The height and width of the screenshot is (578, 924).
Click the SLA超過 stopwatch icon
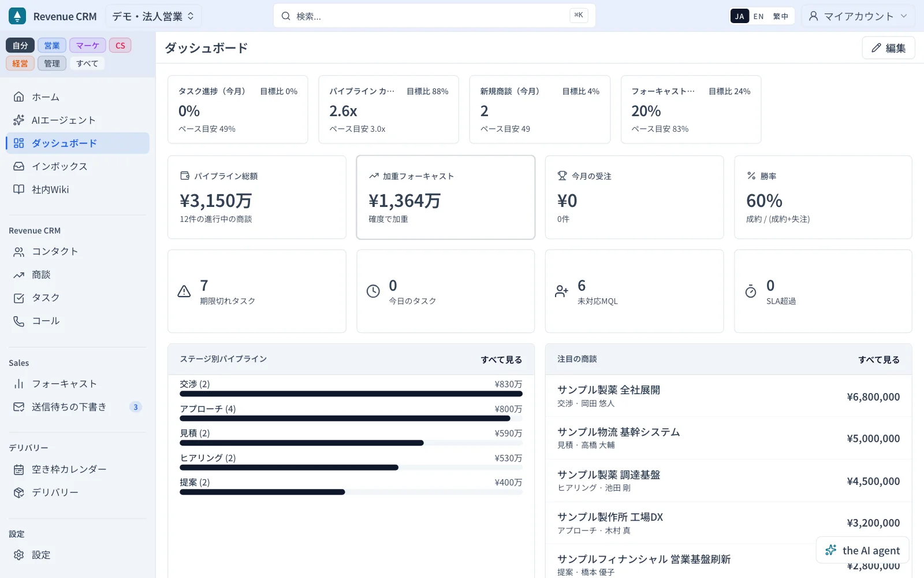(x=751, y=291)
